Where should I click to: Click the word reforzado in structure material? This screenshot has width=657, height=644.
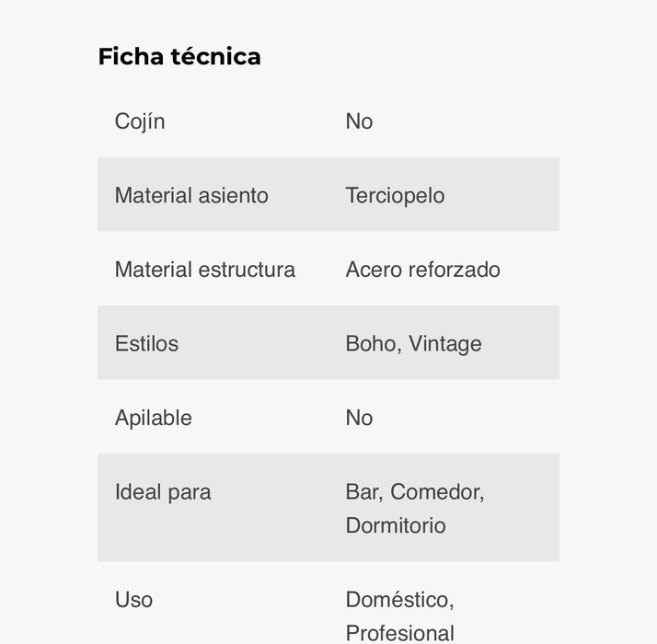[x=455, y=270]
